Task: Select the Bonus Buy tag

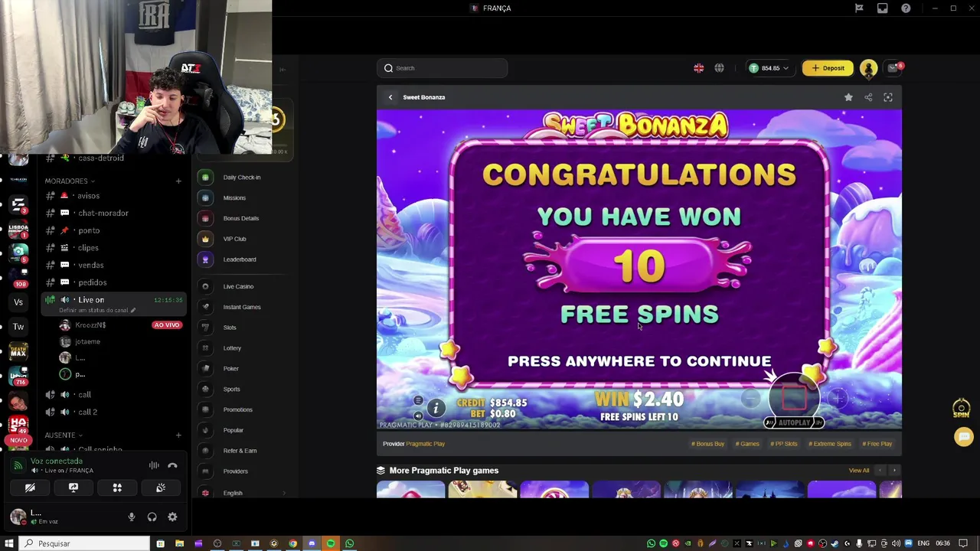Action: [707, 444]
